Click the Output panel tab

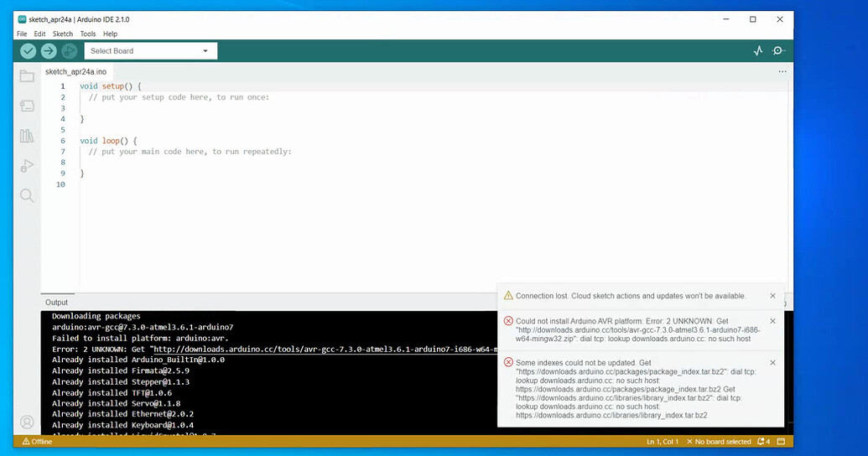coord(56,302)
